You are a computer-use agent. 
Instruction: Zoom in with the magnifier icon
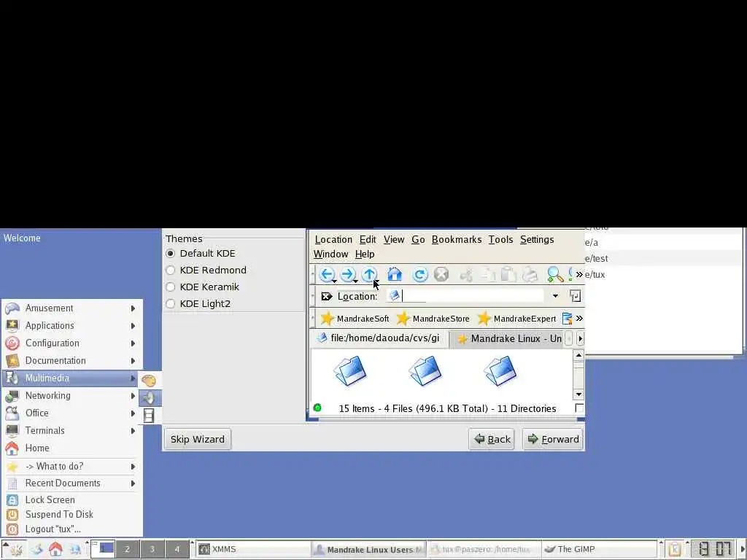[x=555, y=275]
